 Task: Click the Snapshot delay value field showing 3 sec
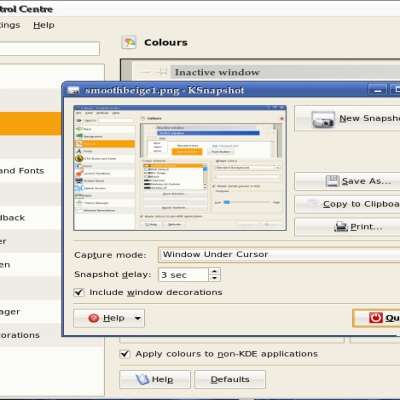(184, 275)
